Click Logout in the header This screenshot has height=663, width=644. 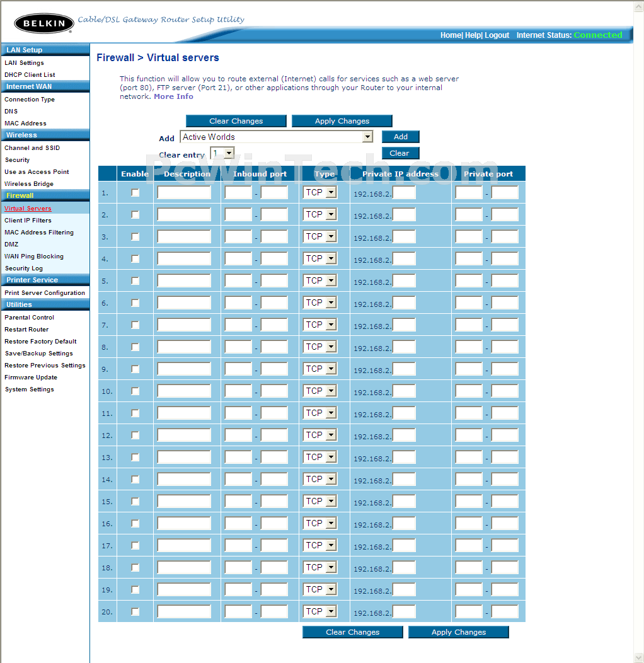point(497,35)
